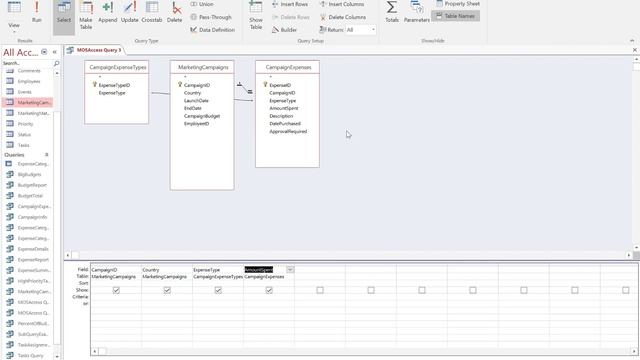Click Delete Columns in Query Setup
This screenshot has width=640, height=360.
pyautogui.click(x=343, y=17)
